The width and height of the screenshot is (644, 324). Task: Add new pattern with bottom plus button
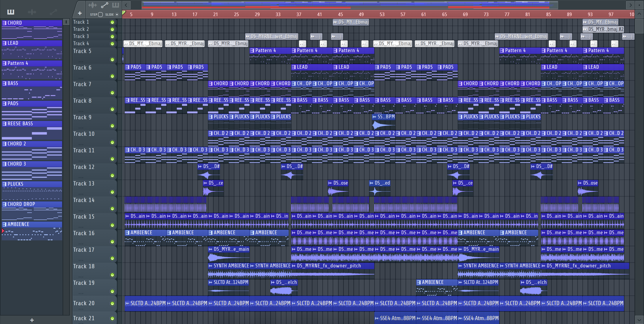click(x=32, y=320)
